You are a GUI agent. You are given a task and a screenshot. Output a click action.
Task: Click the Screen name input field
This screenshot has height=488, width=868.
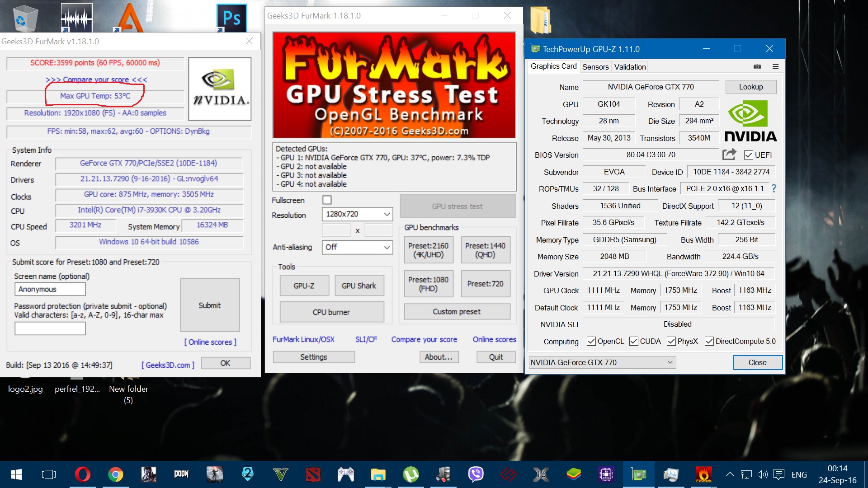coord(50,289)
